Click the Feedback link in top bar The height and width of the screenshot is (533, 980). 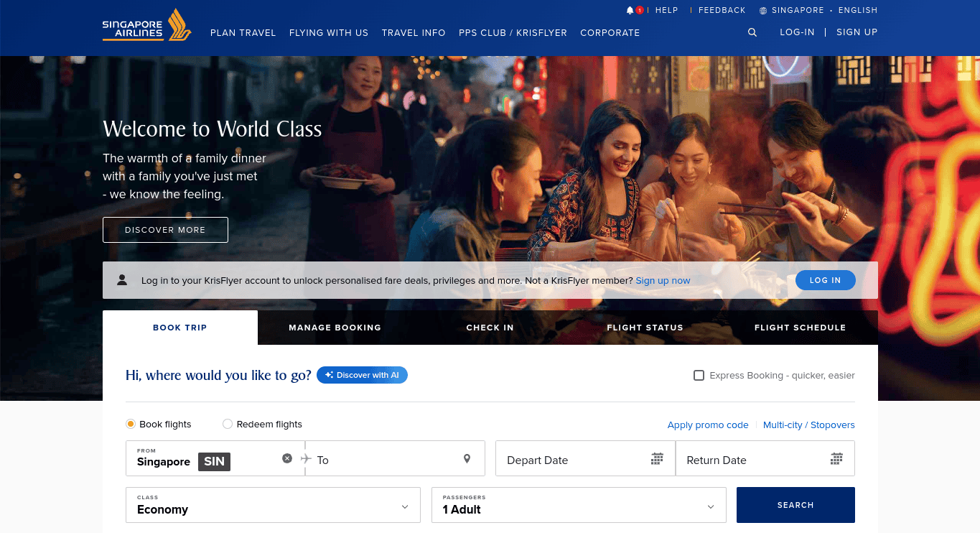[x=722, y=11]
